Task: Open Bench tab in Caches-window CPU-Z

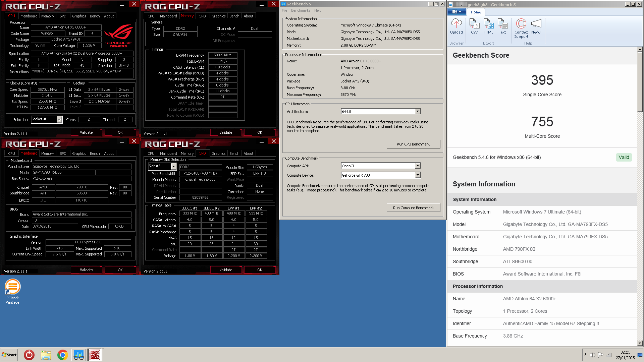Action: point(95,16)
